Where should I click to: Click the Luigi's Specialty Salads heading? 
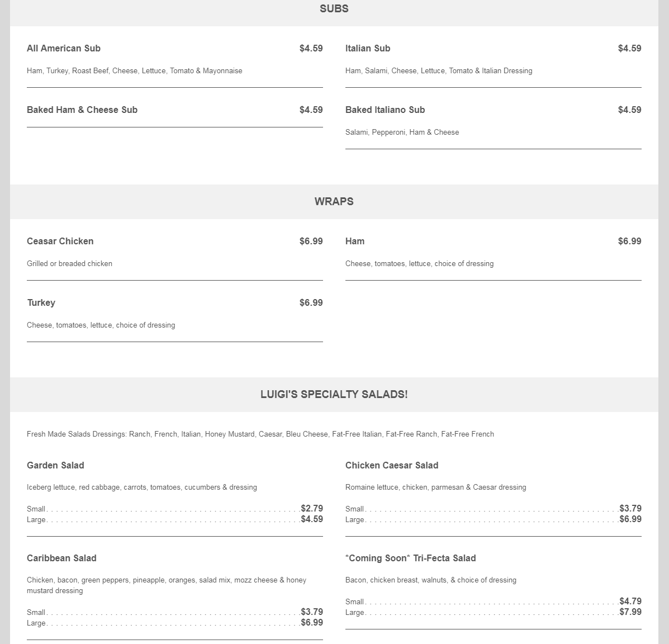click(x=334, y=394)
